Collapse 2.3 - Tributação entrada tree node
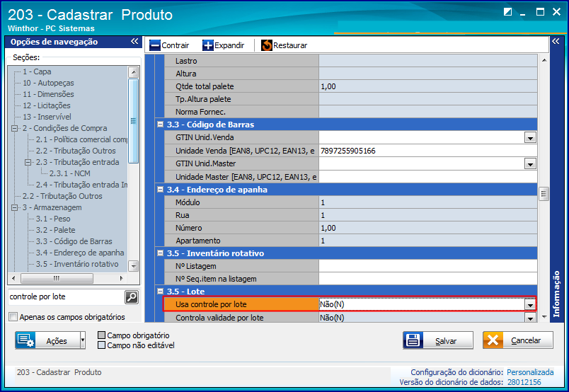 28,162
